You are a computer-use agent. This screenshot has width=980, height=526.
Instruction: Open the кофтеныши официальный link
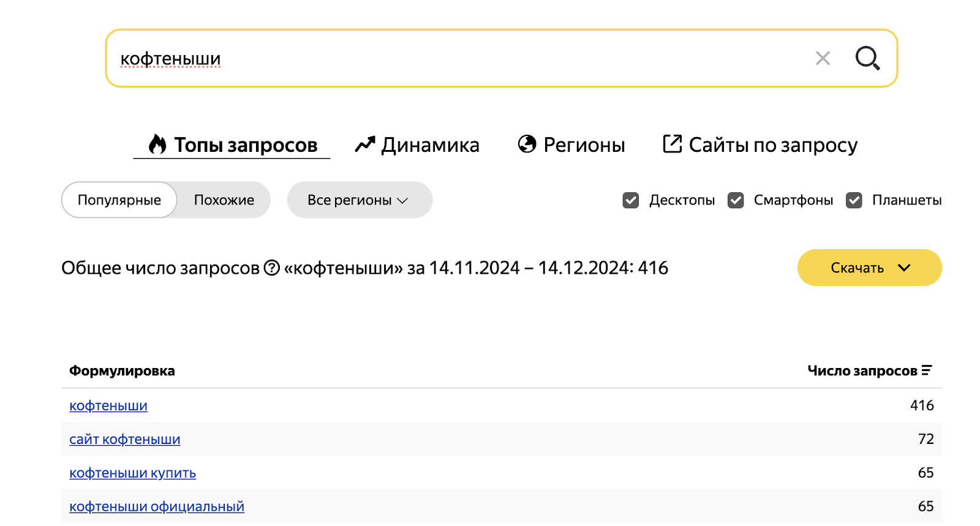[x=157, y=506]
